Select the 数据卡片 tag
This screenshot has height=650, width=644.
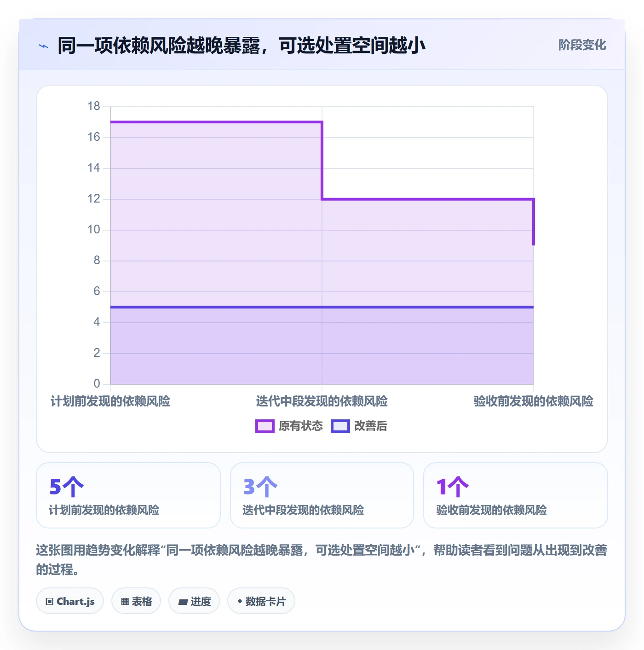pyautogui.click(x=261, y=601)
